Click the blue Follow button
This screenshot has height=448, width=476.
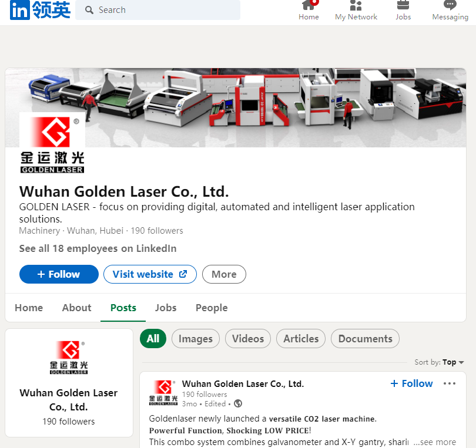tap(59, 274)
